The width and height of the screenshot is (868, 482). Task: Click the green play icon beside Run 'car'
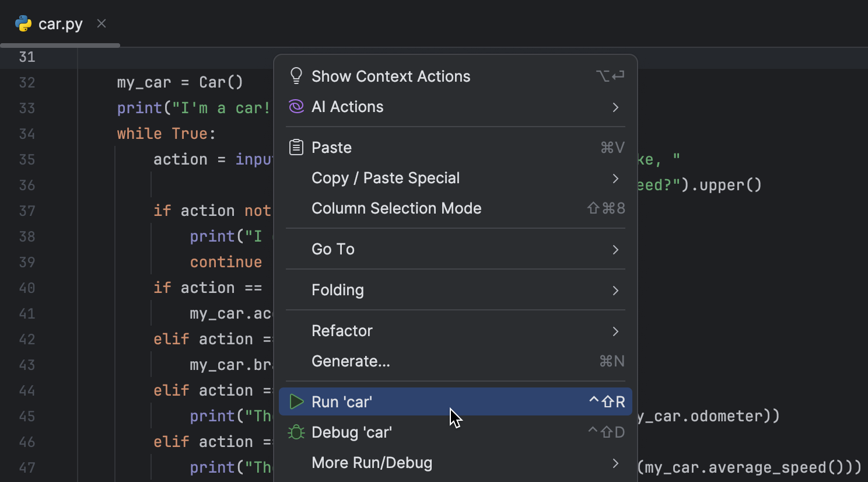[296, 401]
